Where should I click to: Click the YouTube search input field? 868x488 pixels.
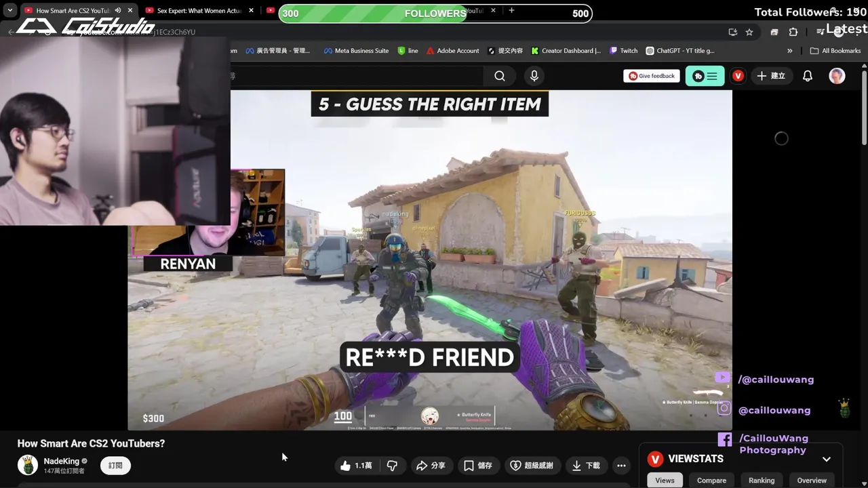(356, 76)
